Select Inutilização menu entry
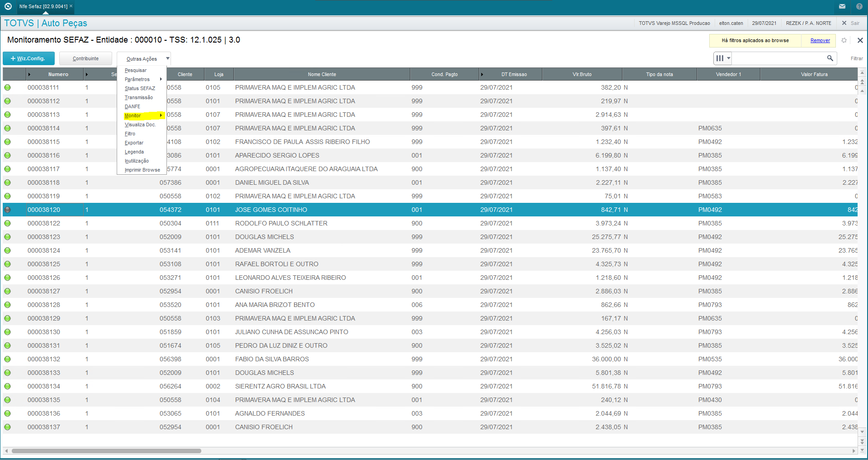The width and height of the screenshot is (868, 460). 142,161
